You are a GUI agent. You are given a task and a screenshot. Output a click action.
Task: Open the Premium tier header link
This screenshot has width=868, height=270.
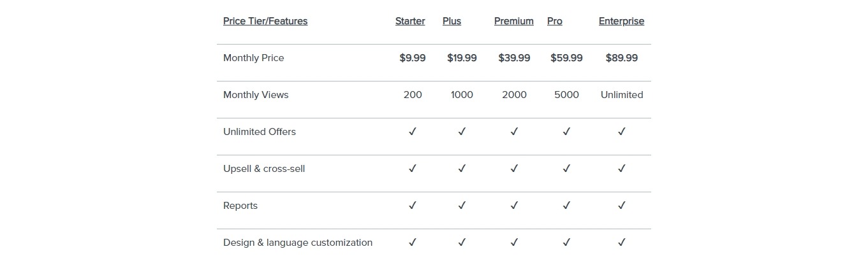513,21
